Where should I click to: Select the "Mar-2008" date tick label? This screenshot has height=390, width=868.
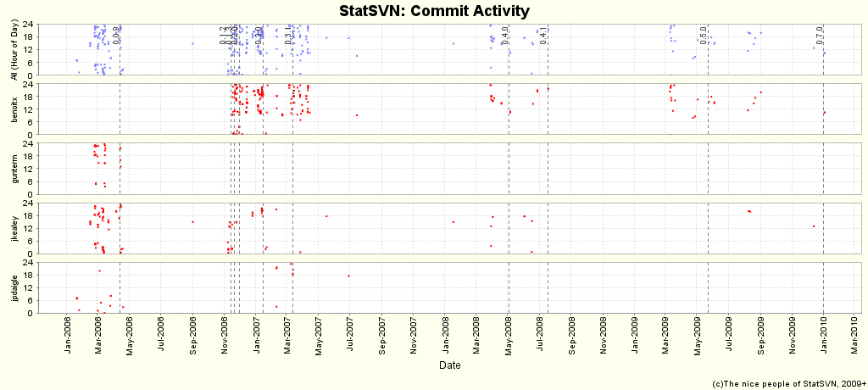tap(476, 337)
